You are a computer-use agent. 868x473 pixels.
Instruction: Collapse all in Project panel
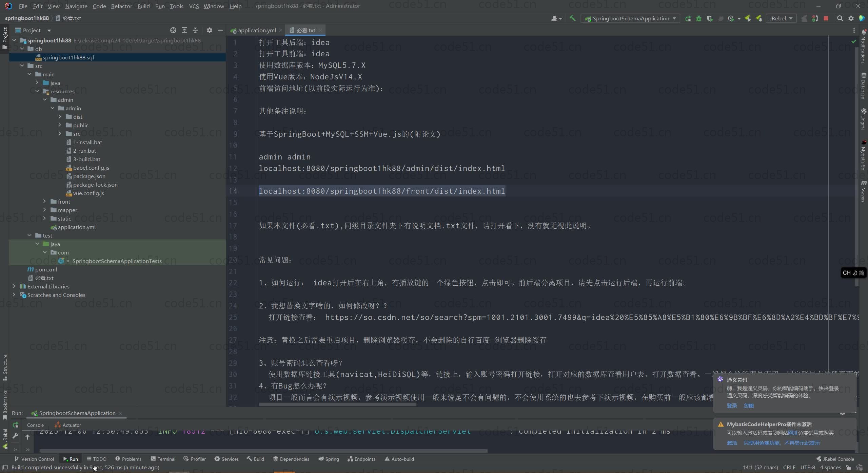tap(195, 30)
